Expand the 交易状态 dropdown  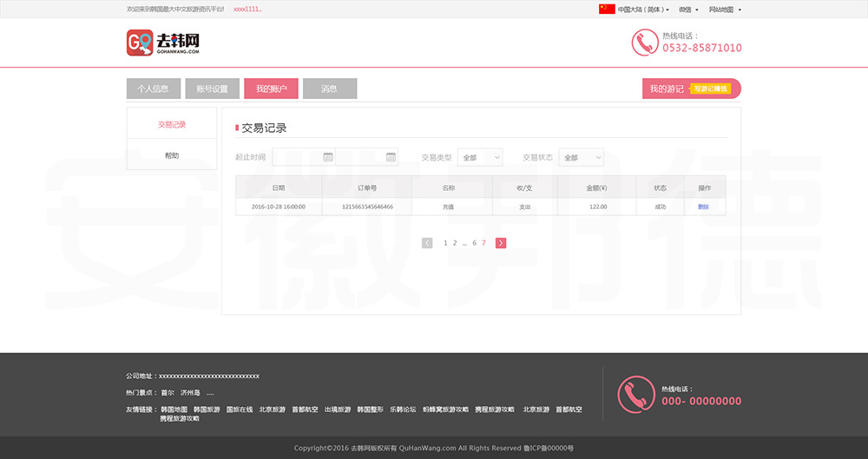pyautogui.click(x=581, y=158)
